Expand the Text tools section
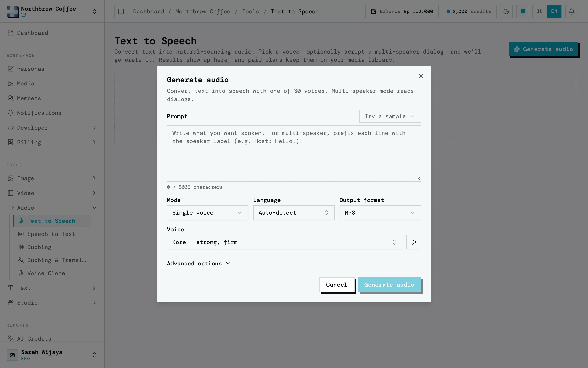The height and width of the screenshot is (368, 588). (x=52, y=288)
